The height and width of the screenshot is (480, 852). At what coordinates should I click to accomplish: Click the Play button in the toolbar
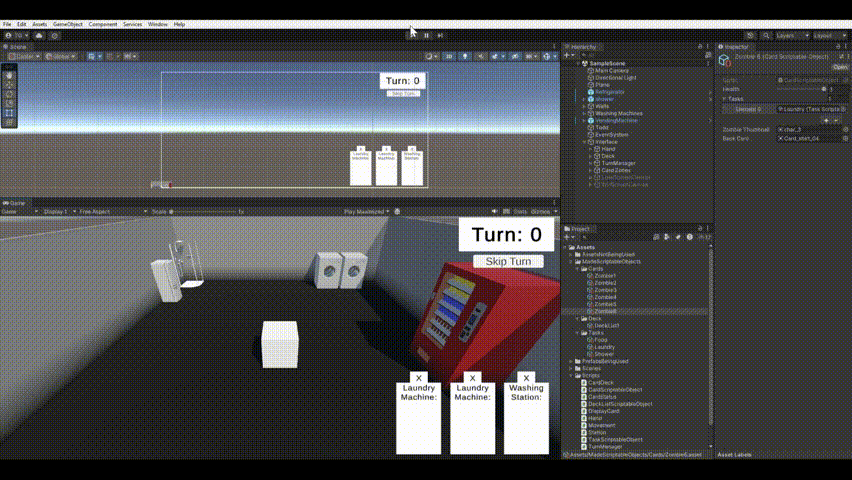[x=412, y=35]
